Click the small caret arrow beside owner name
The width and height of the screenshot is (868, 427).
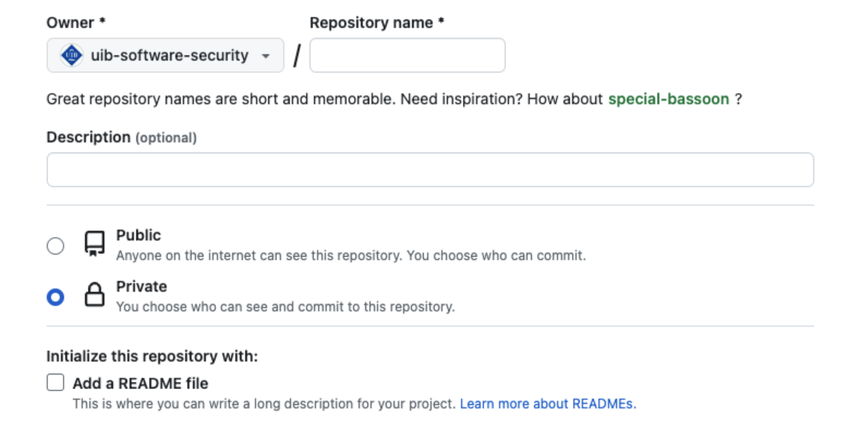coord(266,56)
